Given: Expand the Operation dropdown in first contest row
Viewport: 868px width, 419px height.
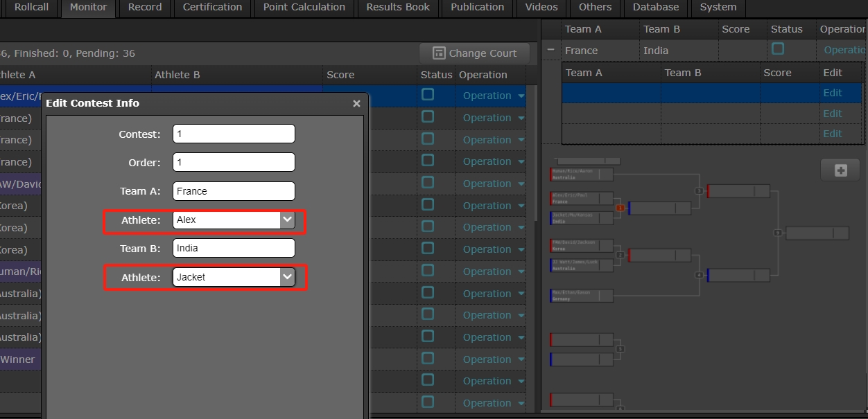Looking at the screenshot, I should (521, 96).
